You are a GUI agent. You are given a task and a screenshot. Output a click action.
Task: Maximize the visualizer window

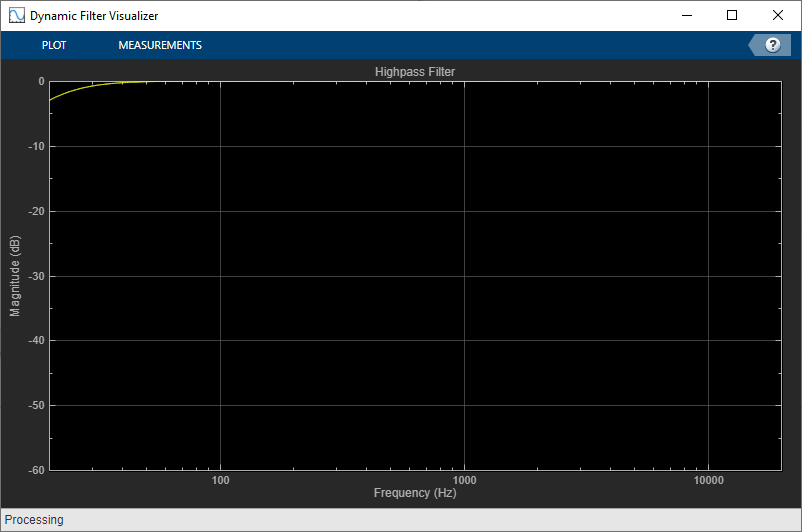tap(732, 15)
